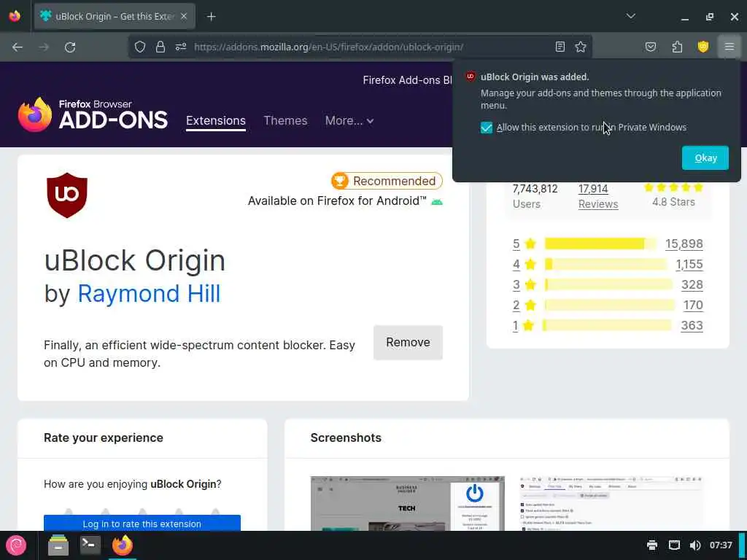Click the 7,743,812 Users count
The height and width of the screenshot is (560, 747).
535,196
